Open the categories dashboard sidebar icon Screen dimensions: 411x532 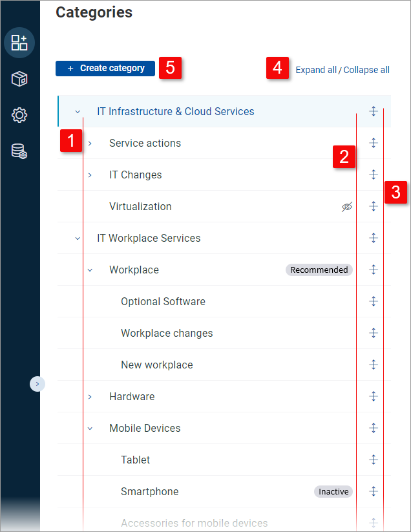pyautogui.click(x=19, y=43)
